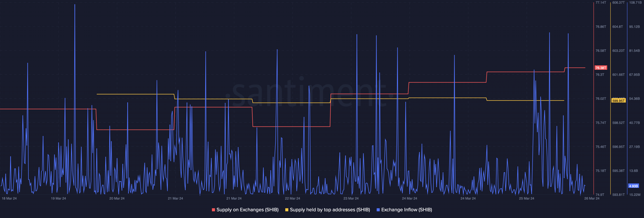644x218 pixels.
Task: Toggle Supply held by top addresses (SHIB) legend label
Action: point(330,210)
